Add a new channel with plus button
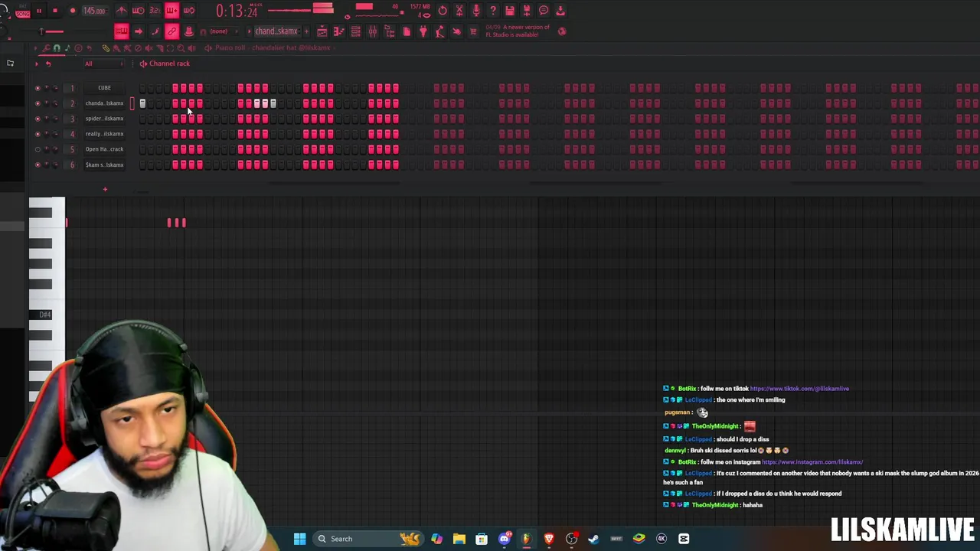Viewport: 980px width, 551px height. [105, 189]
